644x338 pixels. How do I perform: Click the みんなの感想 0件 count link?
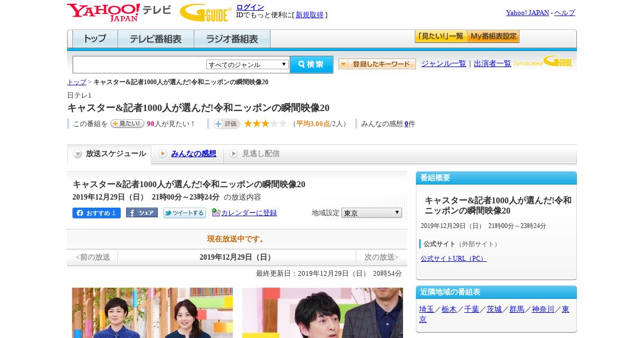click(406, 124)
